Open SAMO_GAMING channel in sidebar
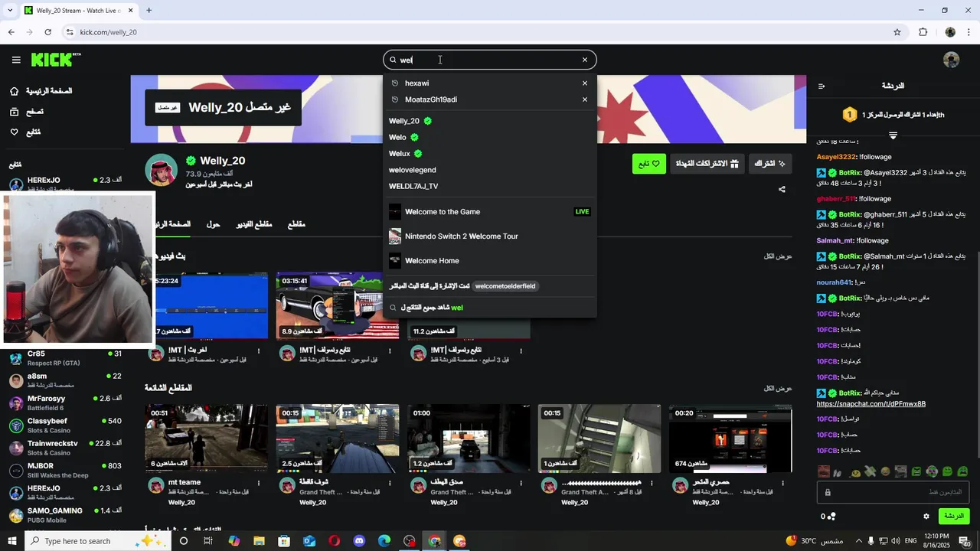The image size is (980, 551). tap(64, 515)
